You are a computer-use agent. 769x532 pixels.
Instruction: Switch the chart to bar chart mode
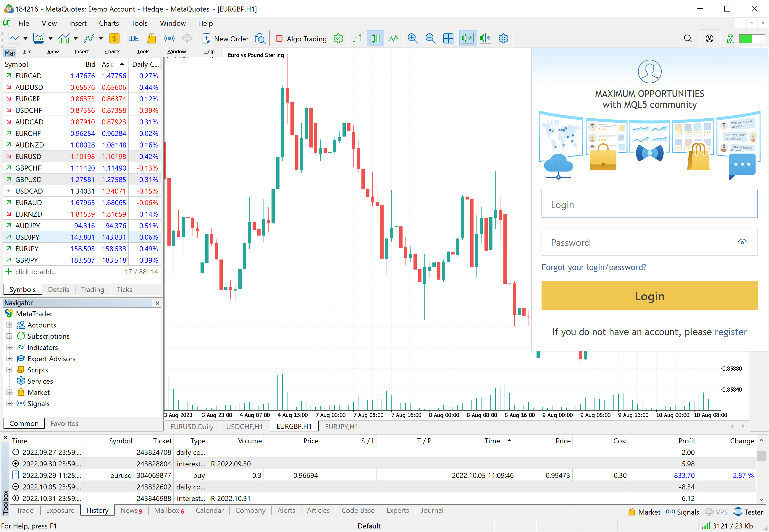click(x=358, y=39)
